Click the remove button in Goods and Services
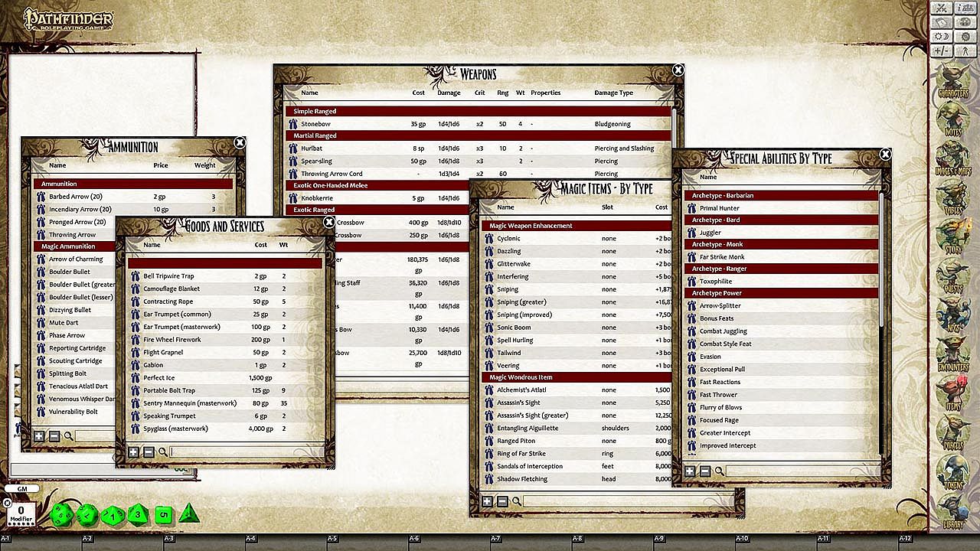Image resolution: width=980 pixels, height=551 pixels. 149,452
